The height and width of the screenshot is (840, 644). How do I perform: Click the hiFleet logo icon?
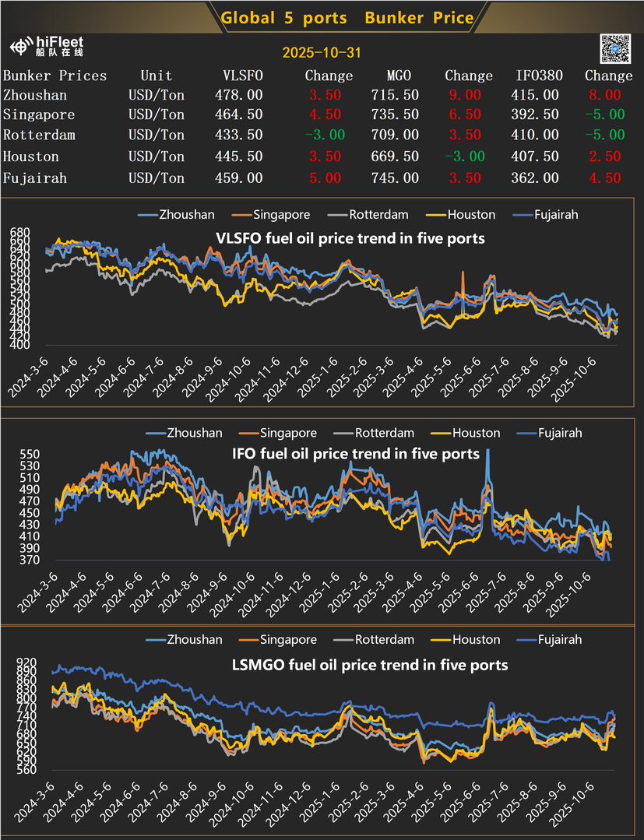pos(22,47)
